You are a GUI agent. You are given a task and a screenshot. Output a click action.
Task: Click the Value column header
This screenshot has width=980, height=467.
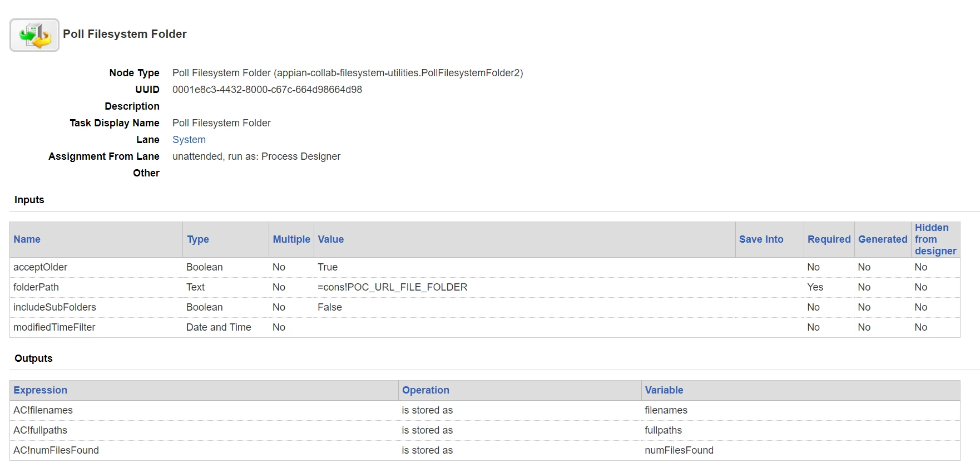click(331, 239)
